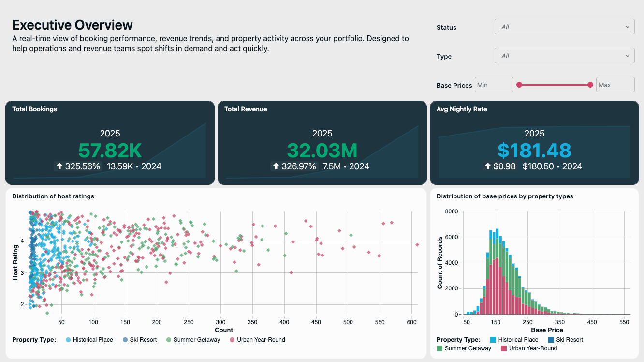
Task: Click the Type filter label
Action: coord(444,57)
